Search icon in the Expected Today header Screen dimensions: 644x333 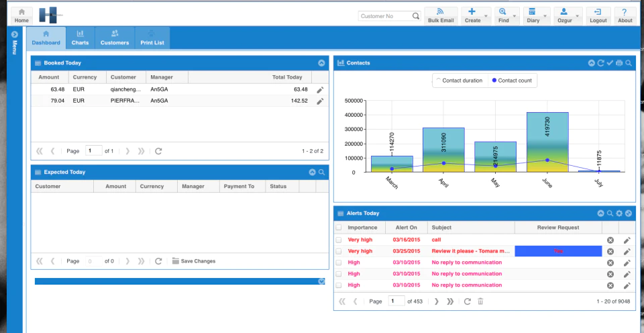pyautogui.click(x=322, y=173)
